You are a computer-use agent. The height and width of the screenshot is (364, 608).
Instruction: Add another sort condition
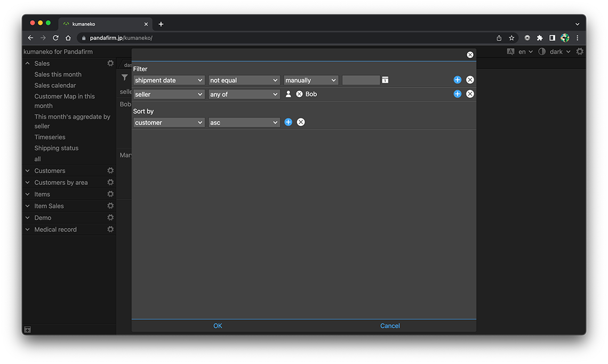point(288,123)
